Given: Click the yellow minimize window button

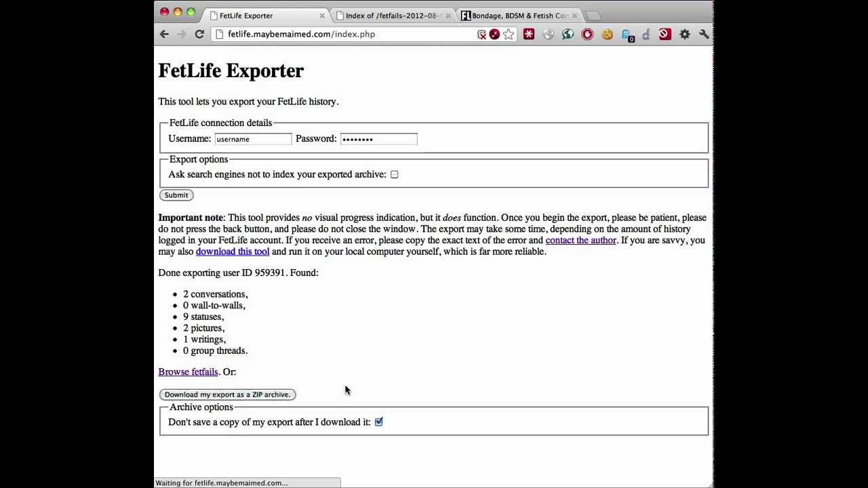Looking at the screenshot, I should coord(178,12).
